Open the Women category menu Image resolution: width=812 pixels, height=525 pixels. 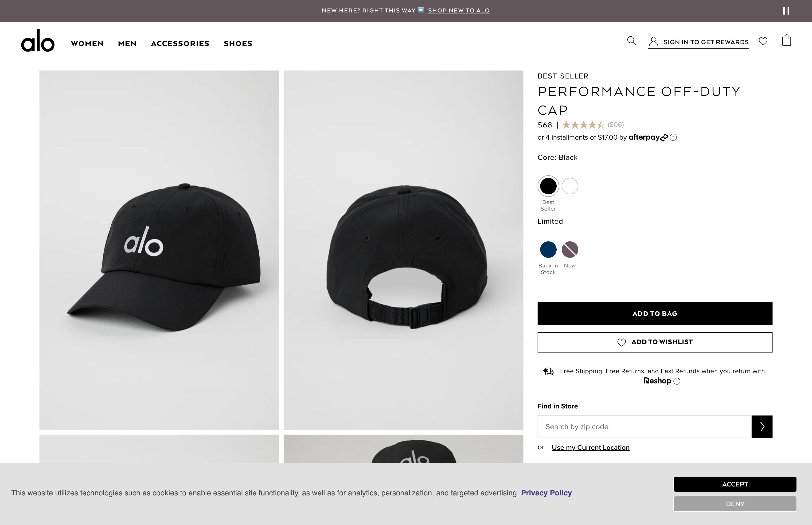[x=87, y=43]
